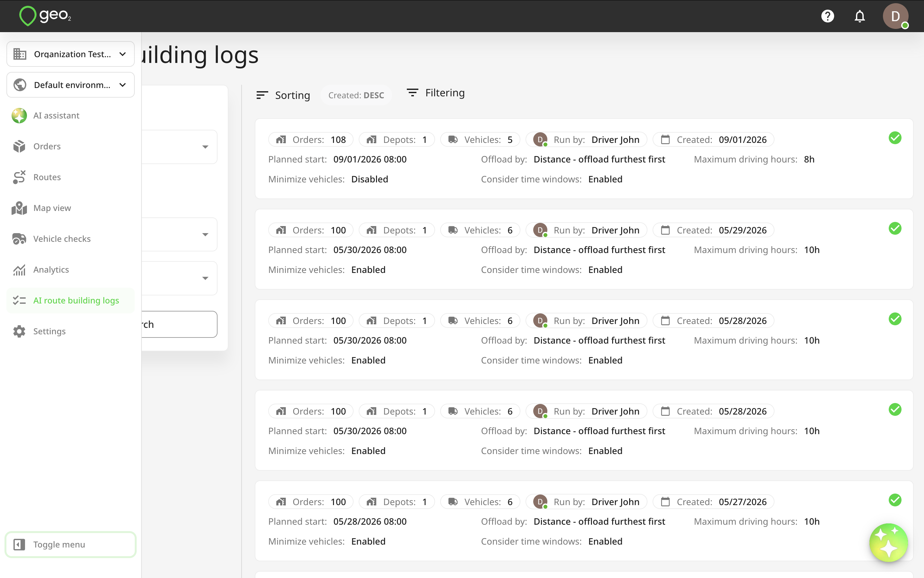
Task: Click the partially visible search button
Action: click(179, 324)
